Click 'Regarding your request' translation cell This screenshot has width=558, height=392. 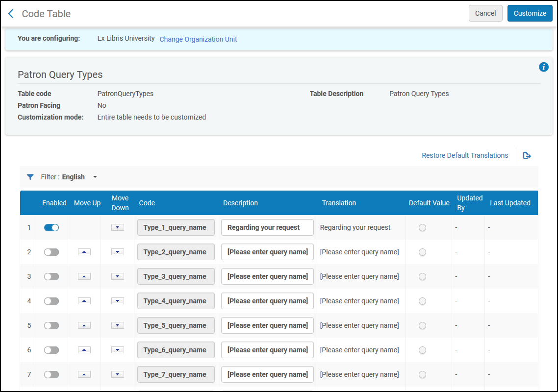click(355, 227)
